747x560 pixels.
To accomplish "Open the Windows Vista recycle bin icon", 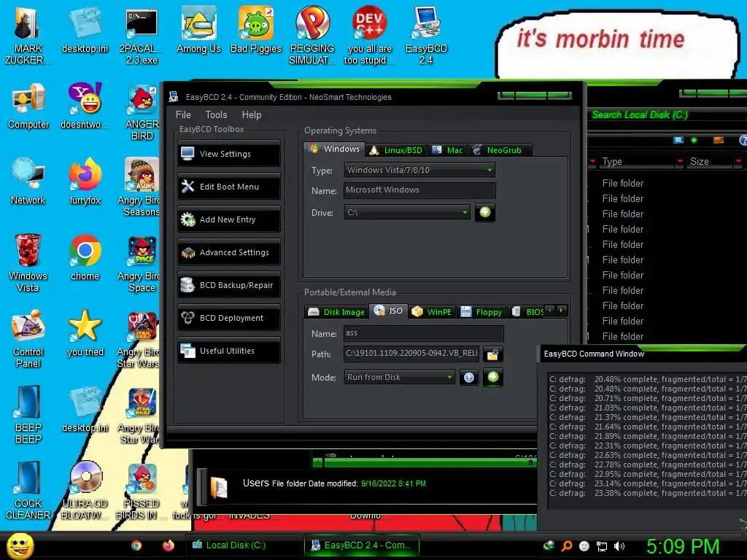I will point(28,262).
